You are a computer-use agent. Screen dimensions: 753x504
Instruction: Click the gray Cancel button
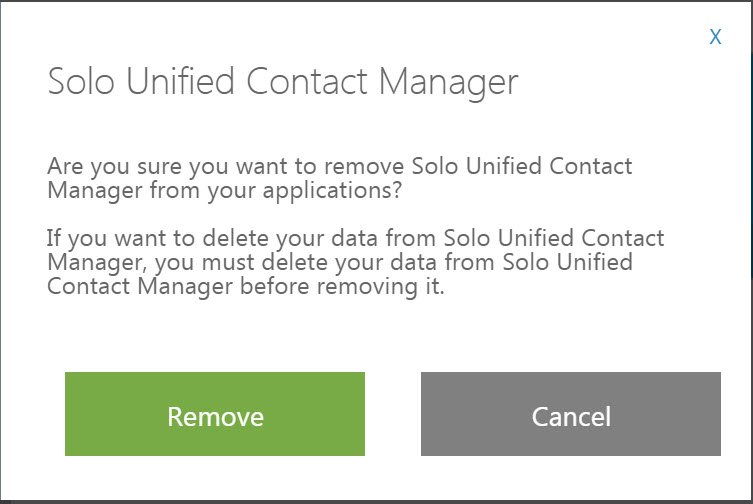coord(571,414)
